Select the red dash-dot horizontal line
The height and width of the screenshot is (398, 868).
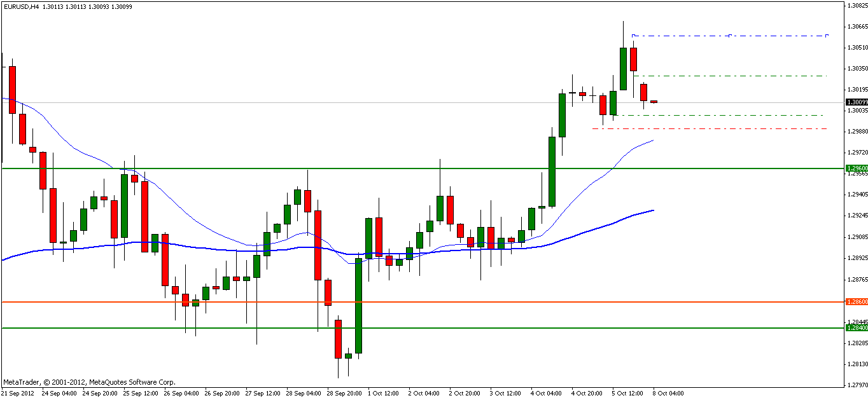coord(710,129)
